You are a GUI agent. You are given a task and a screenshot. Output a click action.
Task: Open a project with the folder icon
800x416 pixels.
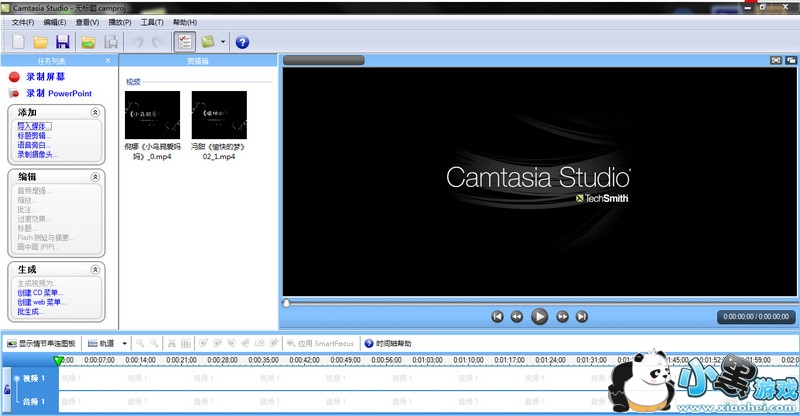(x=41, y=42)
